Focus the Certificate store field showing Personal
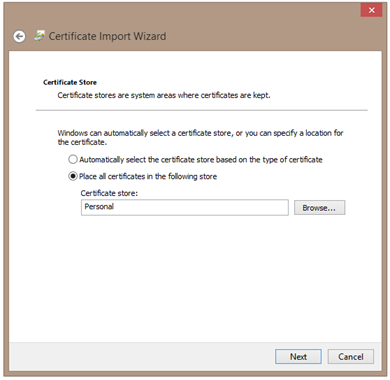Screen dimensions: 390x380 [x=185, y=207]
